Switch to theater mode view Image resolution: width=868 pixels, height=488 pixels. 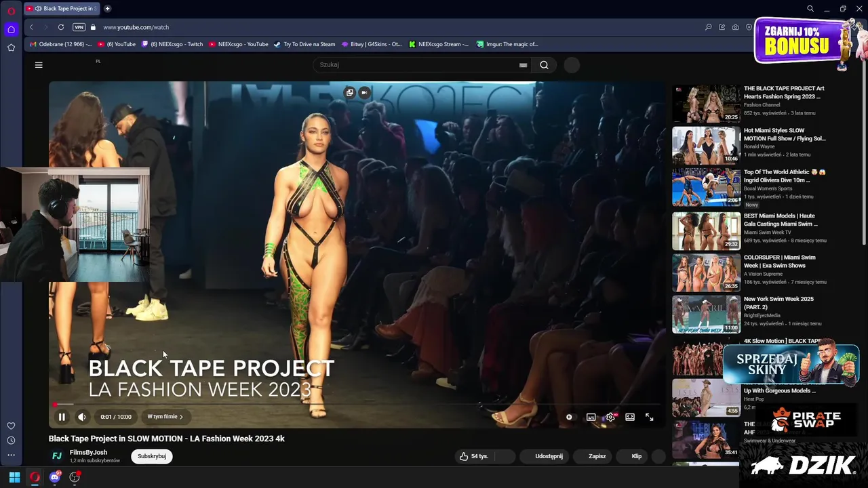(x=630, y=417)
